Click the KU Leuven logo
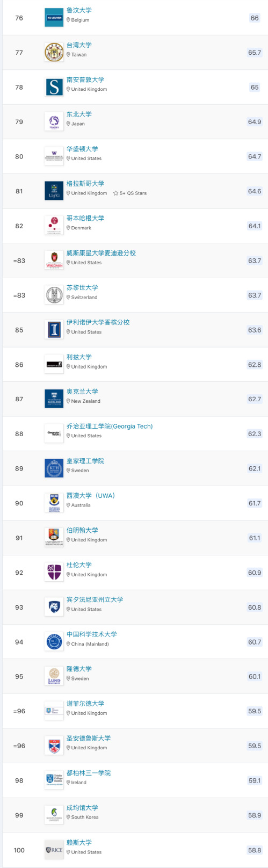Viewport: 268px width, 868px height. coord(54,18)
